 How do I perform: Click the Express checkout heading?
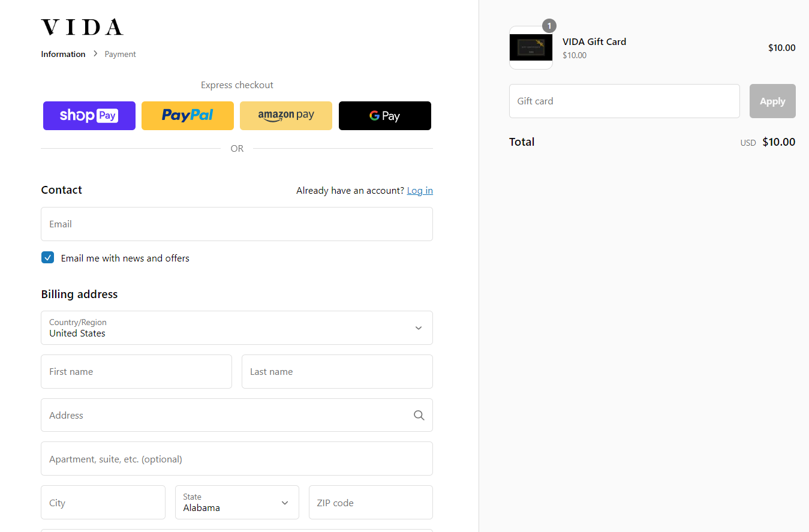point(237,85)
